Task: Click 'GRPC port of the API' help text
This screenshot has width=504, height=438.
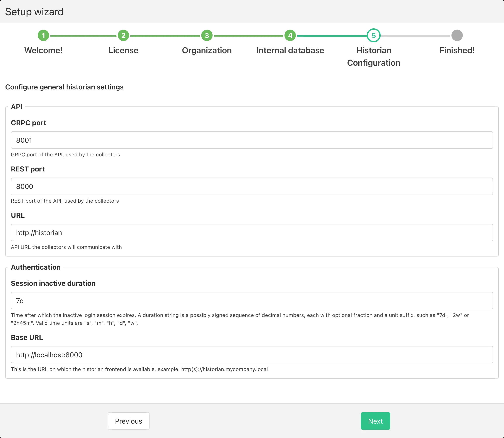Action: pyautogui.click(x=65, y=154)
